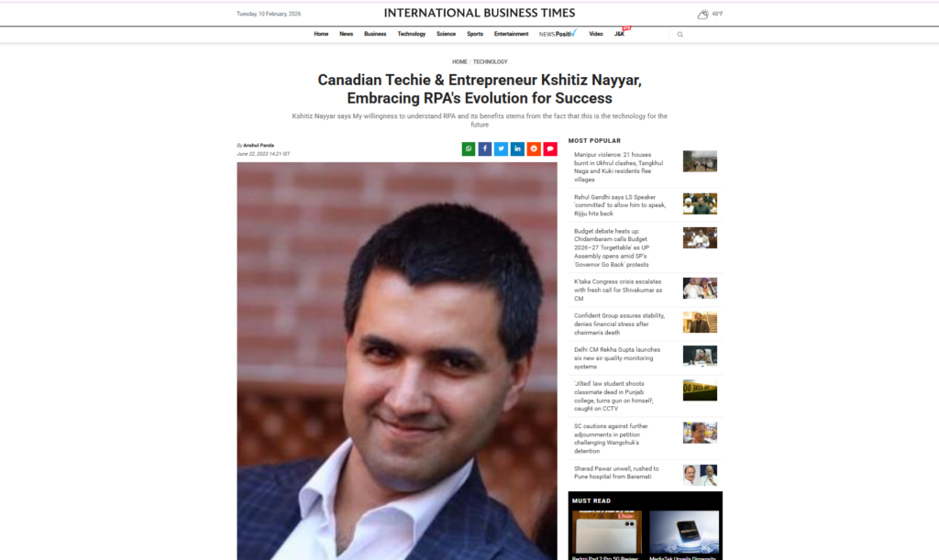This screenshot has width=939, height=560.
Task: Open the Redmi Pad Must Read thumbnail
Action: (607, 532)
